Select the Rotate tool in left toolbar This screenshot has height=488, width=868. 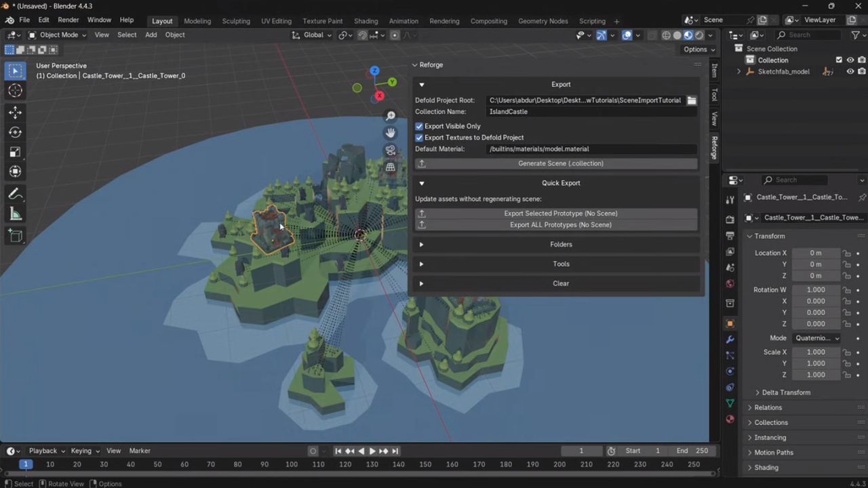tap(15, 132)
